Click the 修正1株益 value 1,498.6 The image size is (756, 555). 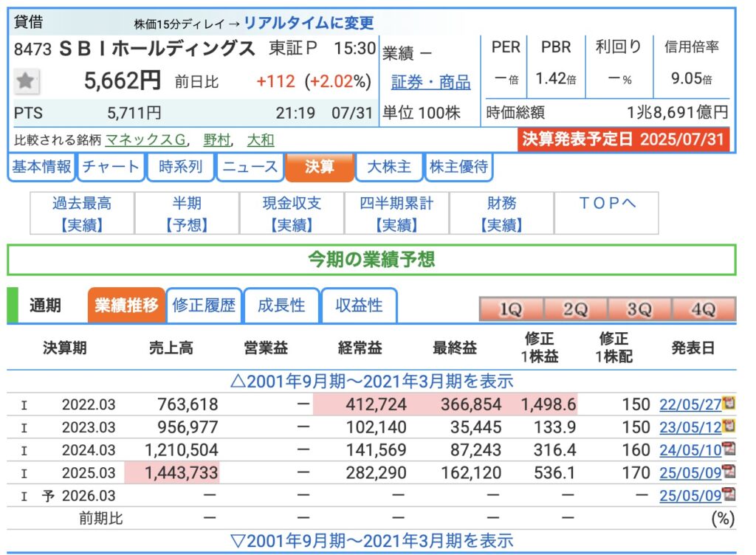(x=549, y=404)
